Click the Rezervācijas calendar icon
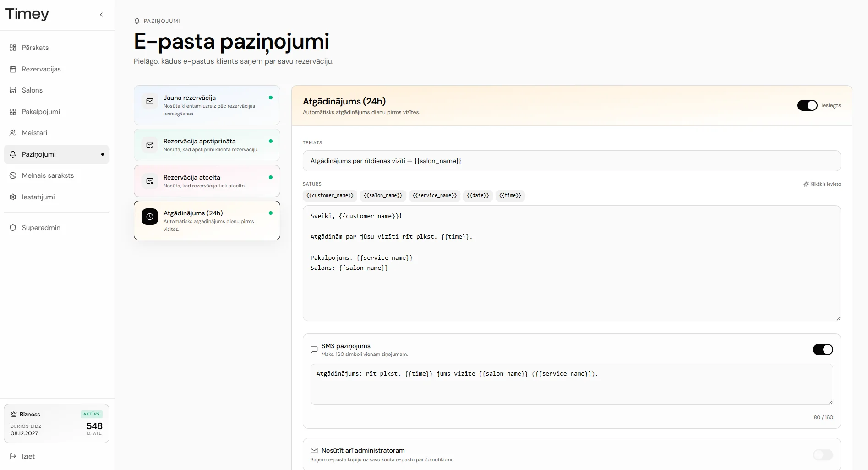Screen dimensions: 868x470 [13, 69]
